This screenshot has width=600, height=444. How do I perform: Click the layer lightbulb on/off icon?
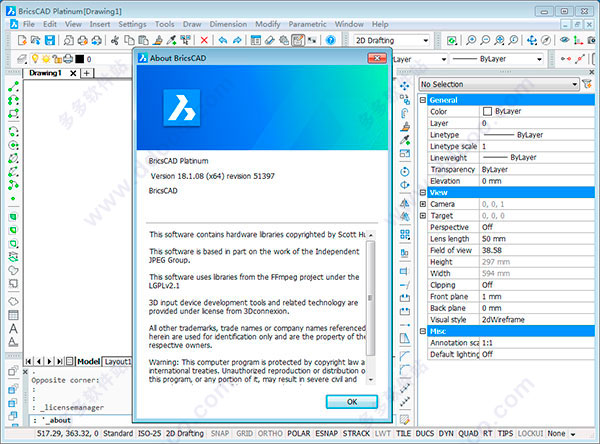(35, 59)
